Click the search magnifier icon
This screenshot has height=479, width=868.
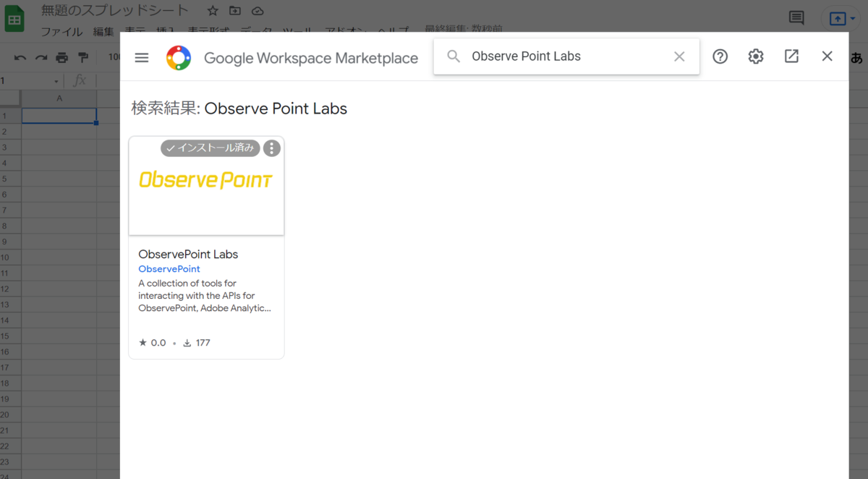point(454,56)
